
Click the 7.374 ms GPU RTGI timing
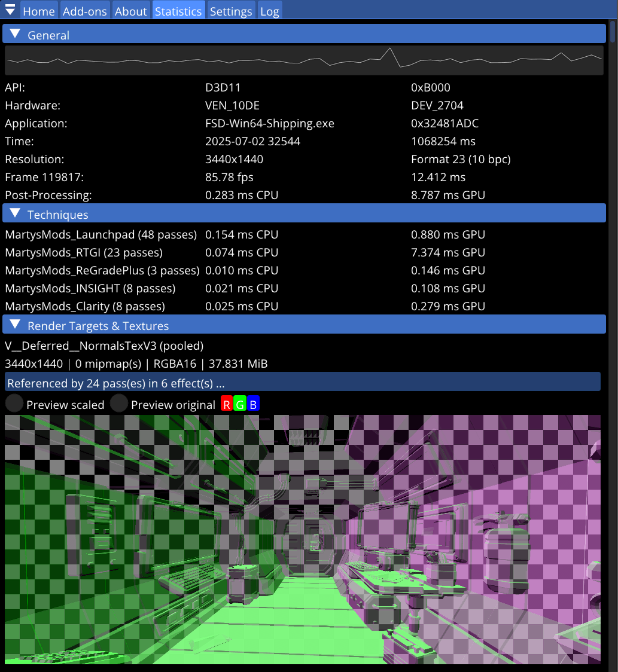click(448, 252)
